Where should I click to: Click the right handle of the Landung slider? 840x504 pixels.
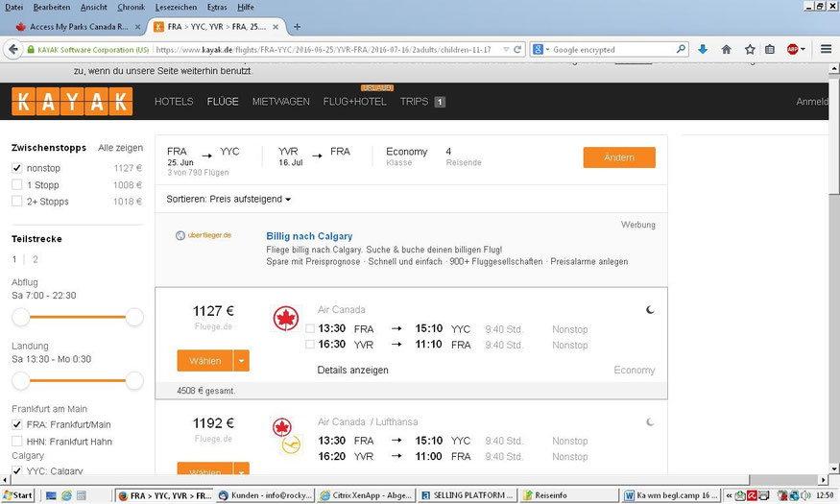tap(134, 381)
